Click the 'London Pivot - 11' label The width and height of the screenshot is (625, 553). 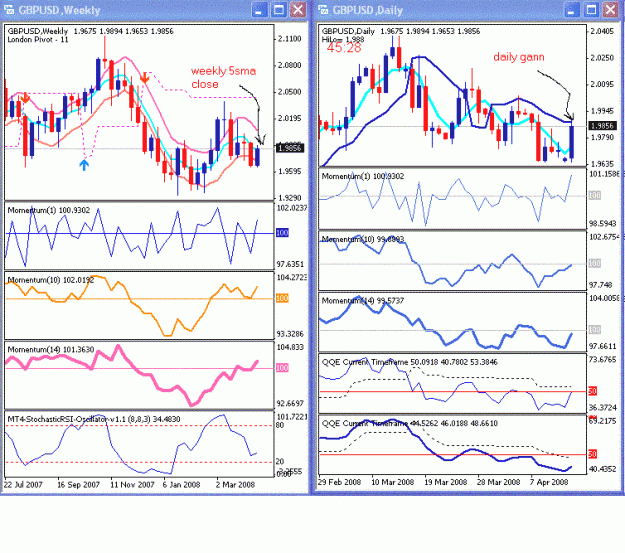[x=38, y=39]
